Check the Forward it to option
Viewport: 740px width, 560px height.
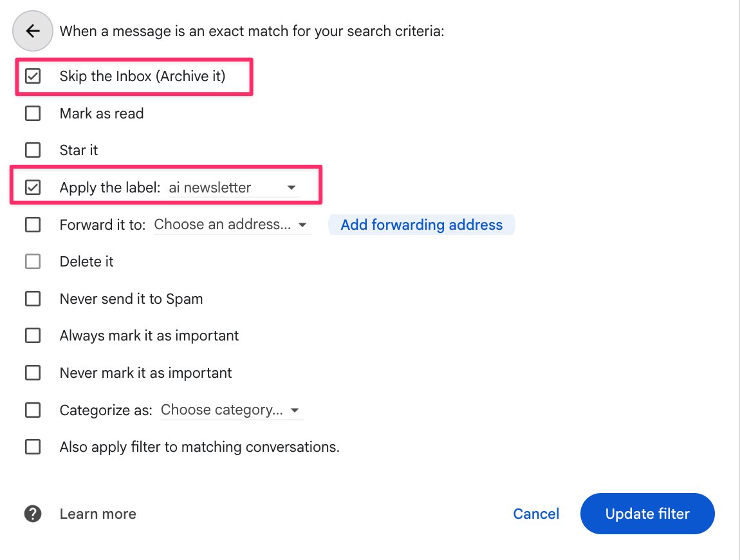point(33,225)
